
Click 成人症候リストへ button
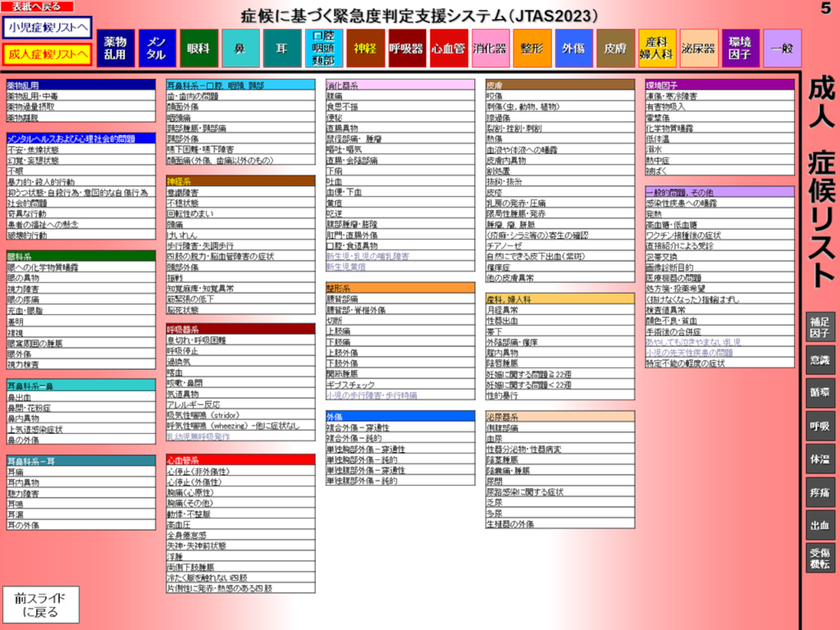coord(47,54)
